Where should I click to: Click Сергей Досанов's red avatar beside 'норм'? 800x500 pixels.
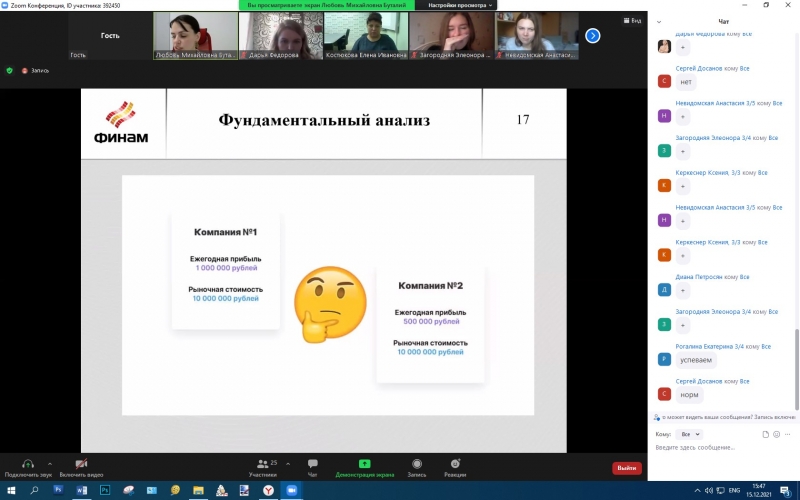click(664, 394)
